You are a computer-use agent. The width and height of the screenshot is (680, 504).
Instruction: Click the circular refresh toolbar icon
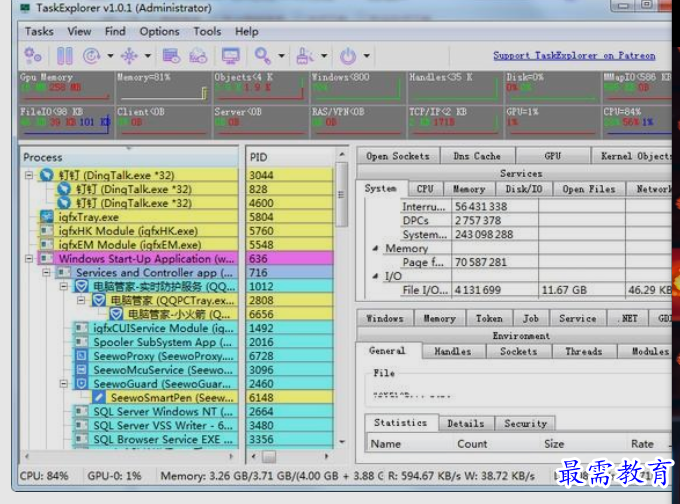92,56
